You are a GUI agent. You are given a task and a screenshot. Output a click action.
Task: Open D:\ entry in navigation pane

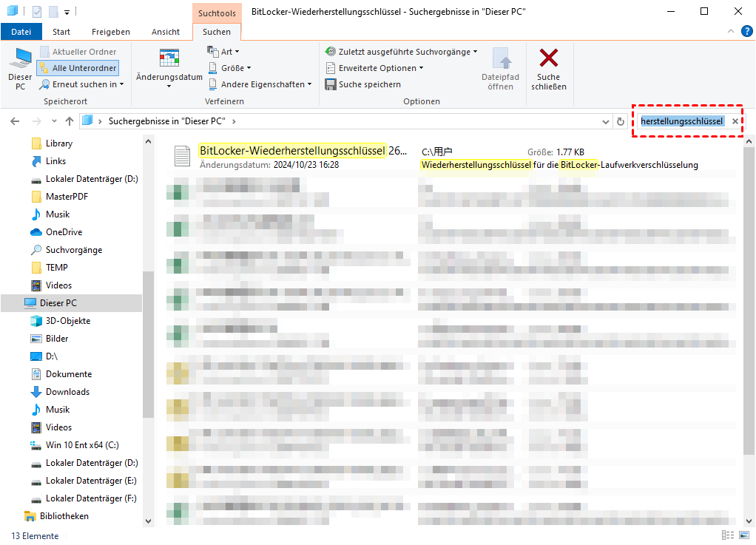tap(52, 356)
